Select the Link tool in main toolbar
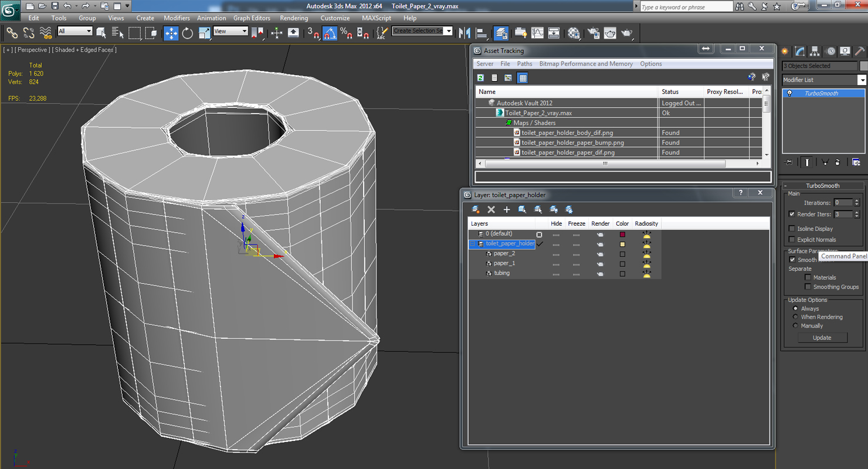The height and width of the screenshot is (469, 868). (12, 33)
